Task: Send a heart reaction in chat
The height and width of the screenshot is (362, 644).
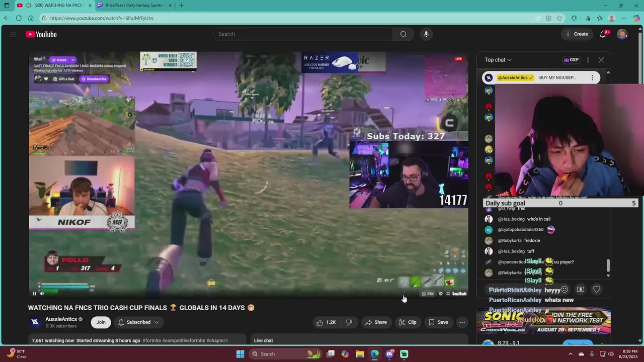Action: pos(597,290)
